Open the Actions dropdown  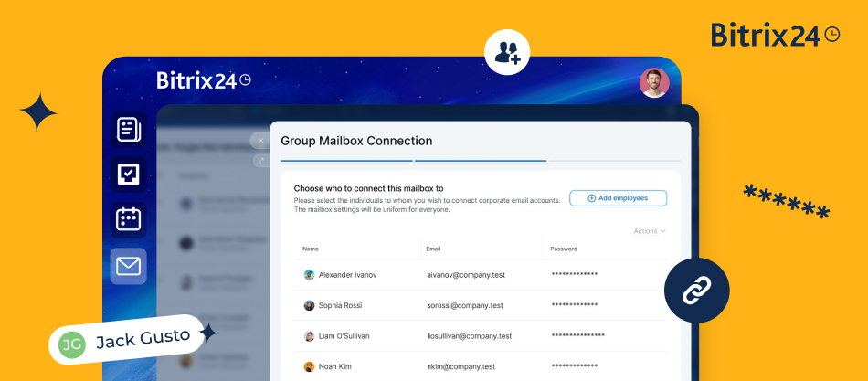click(x=649, y=231)
